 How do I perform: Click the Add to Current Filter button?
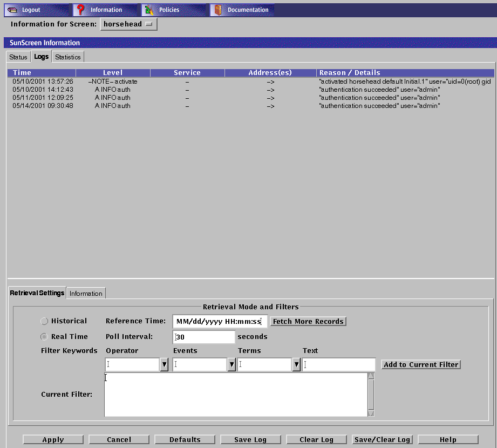point(421,365)
